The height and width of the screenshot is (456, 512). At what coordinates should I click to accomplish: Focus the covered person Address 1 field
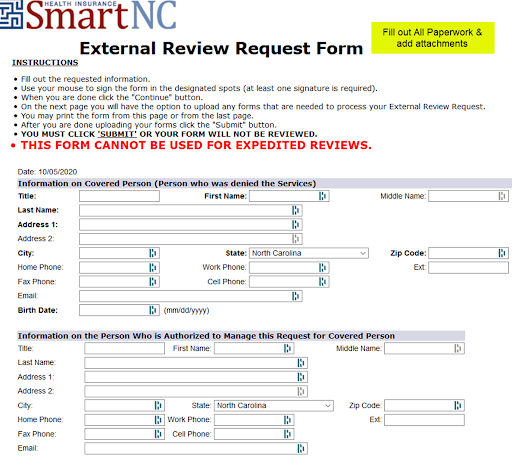[x=191, y=225]
